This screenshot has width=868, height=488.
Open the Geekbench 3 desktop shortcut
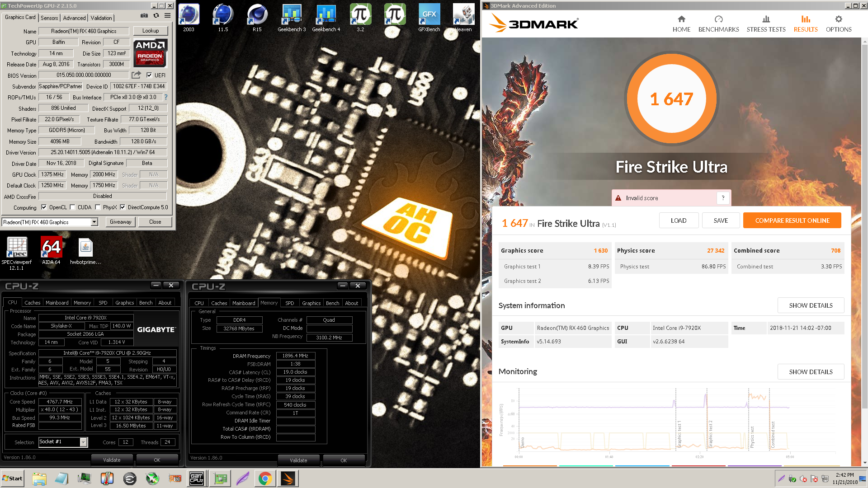click(x=292, y=18)
